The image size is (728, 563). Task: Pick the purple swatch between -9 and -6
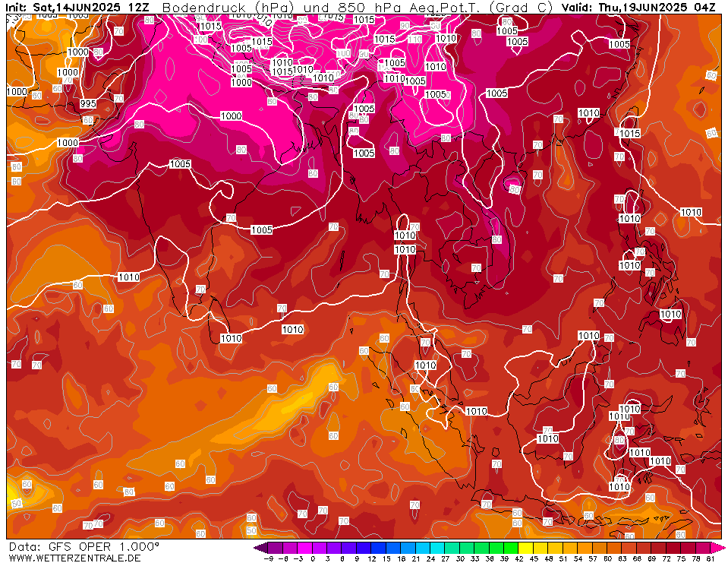coord(276,547)
